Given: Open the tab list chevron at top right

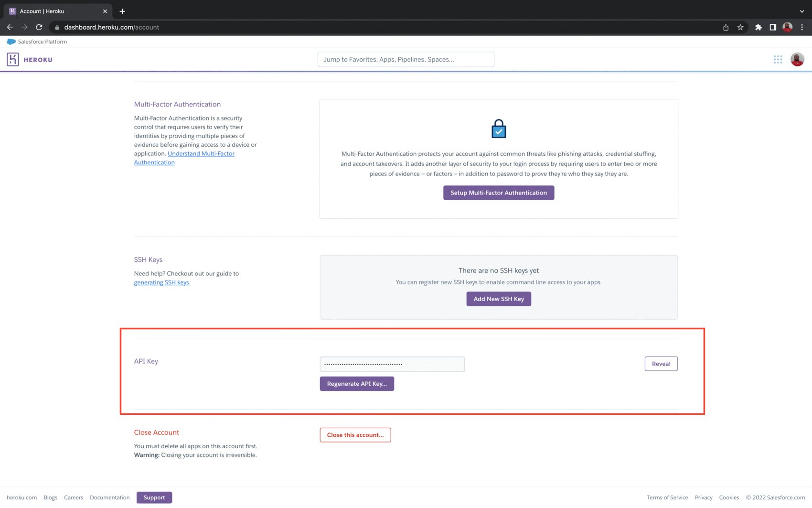Looking at the screenshot, I should point(801,11).
